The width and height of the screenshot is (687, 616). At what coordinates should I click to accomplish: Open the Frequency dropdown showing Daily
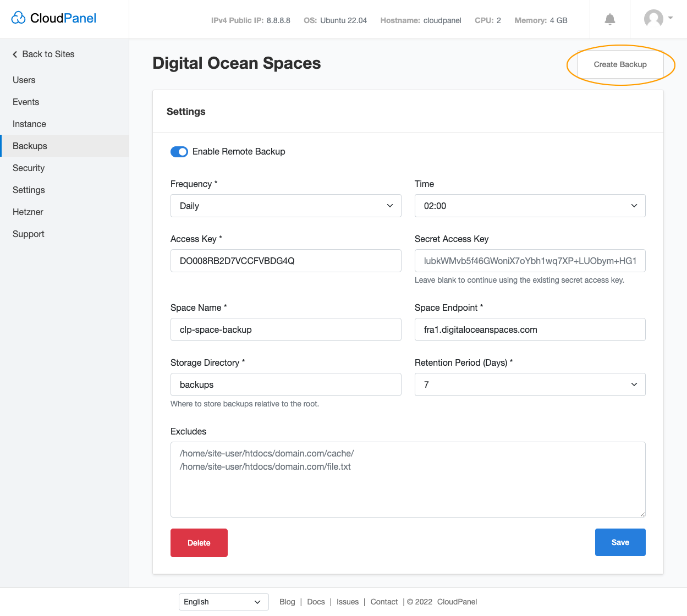point(285,205)
